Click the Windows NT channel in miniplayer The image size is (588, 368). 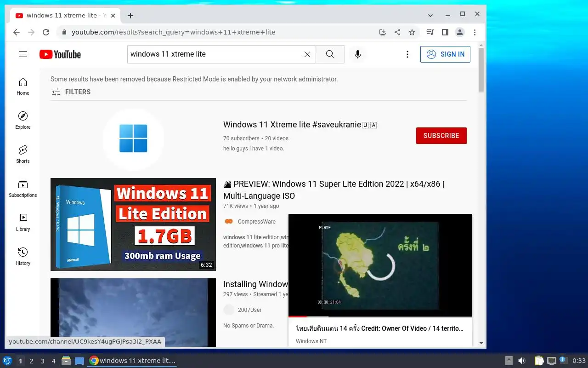click(311, 341)
